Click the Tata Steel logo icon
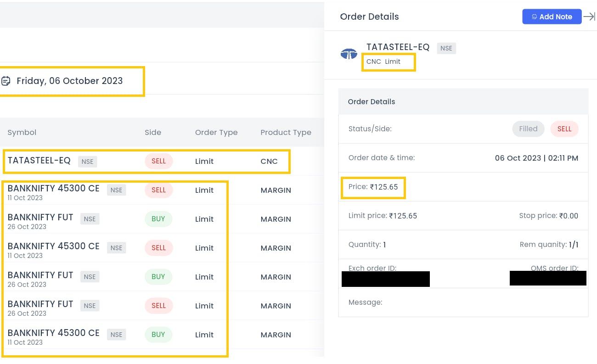Viewport: 597px width, 364px height. click(349, 54)
